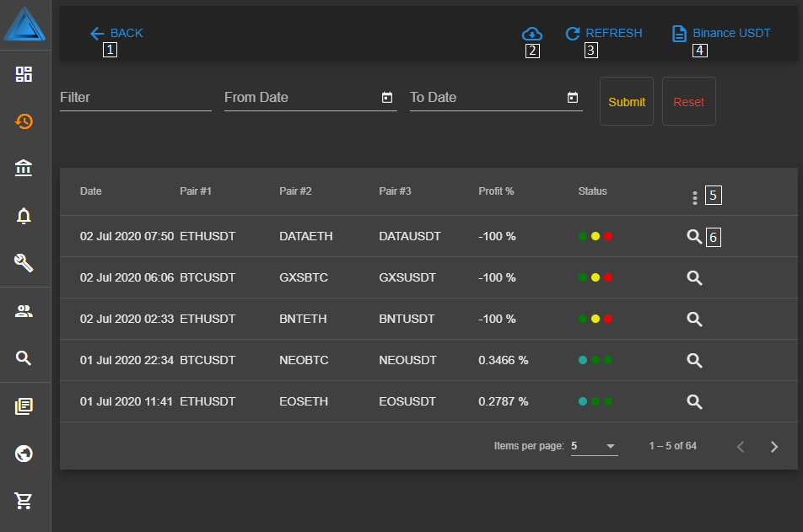View details of the GXSBTC trade row
The height and width of the screenshot is (532, 803).
pos(694,278)
